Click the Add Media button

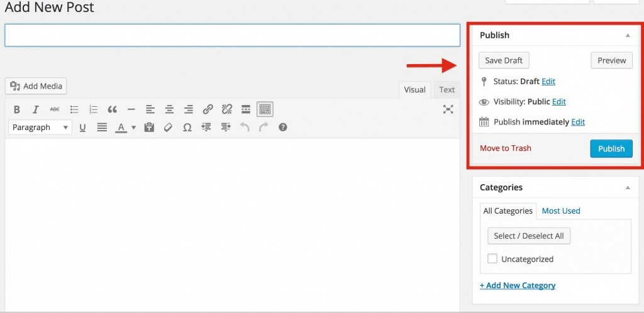(x=36, y=86)
